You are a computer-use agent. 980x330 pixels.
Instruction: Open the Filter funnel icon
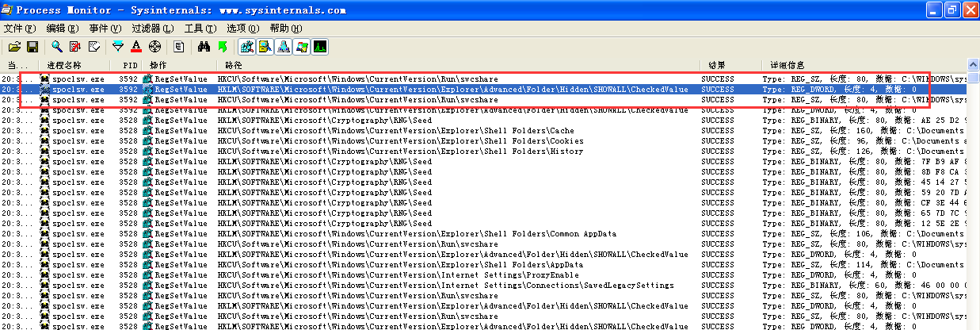click(x=118, y=47)
